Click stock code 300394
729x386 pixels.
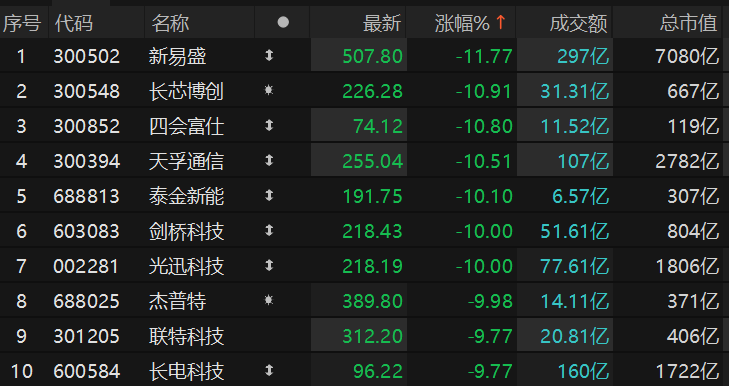pyautogui.click(x=86, y=161)
